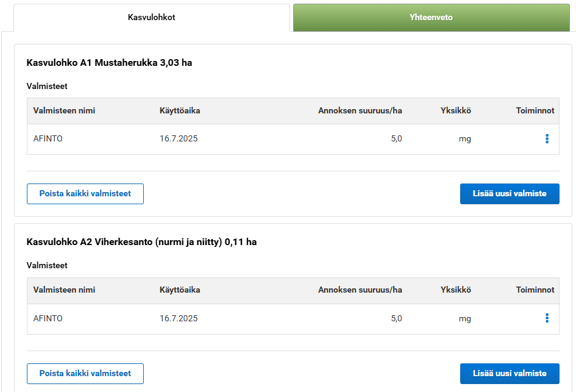Image resolution: width=576 pixels, height=392 pixels.
Task: Open the actions menu for AFINTO in block A2
Action: point(547,318)
